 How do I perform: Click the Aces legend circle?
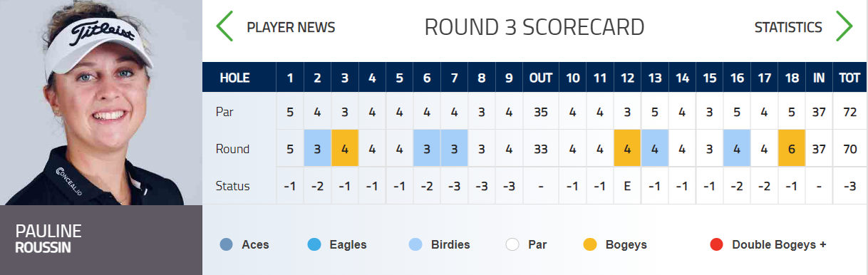(227, 244)
